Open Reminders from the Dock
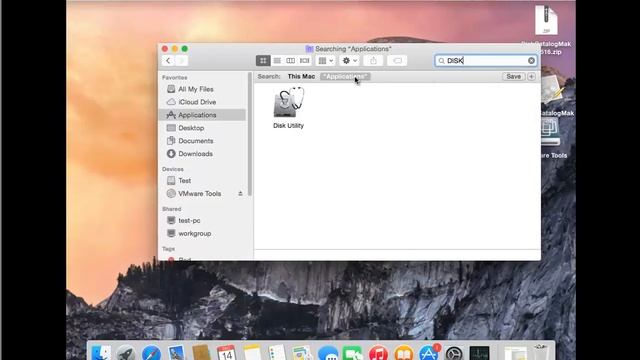640x360 pixels. (277, 353)
